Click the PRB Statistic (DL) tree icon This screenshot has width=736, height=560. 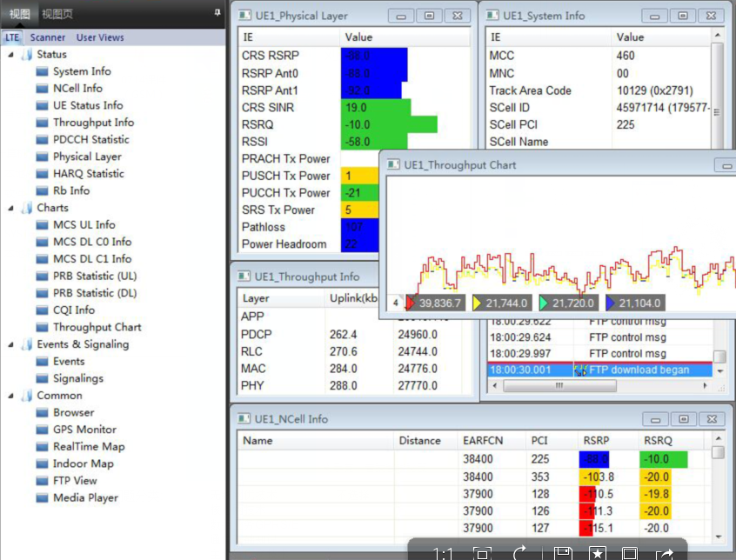pos(43,293)
